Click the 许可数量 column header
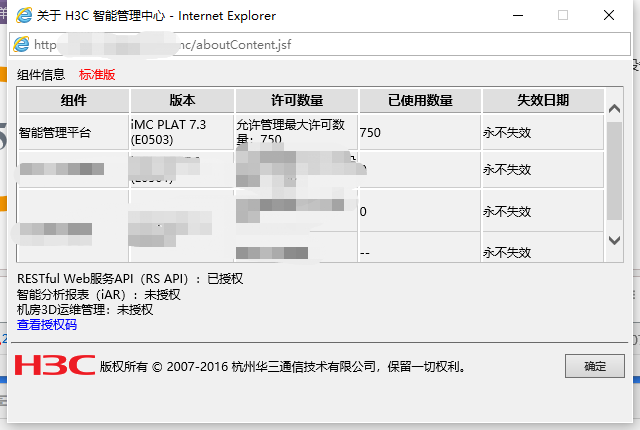This screenshot has width=640, height=430. tap(297, 100)
